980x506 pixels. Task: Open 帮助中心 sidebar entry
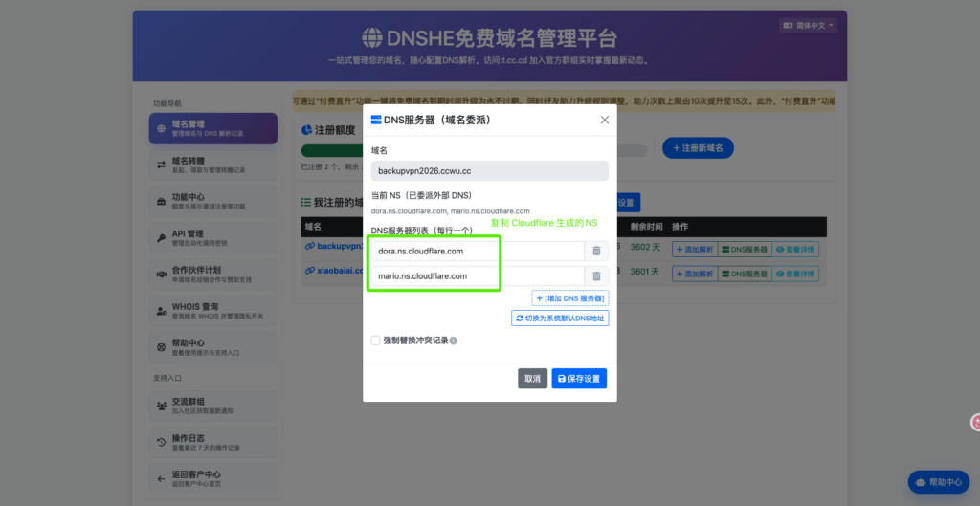coord(213,347)
